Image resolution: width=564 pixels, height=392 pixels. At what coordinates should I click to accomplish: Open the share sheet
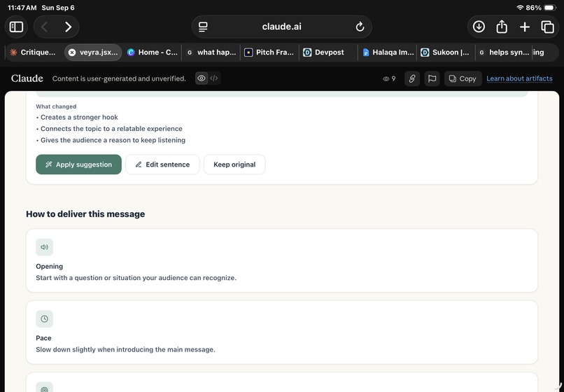coord(502,27)
